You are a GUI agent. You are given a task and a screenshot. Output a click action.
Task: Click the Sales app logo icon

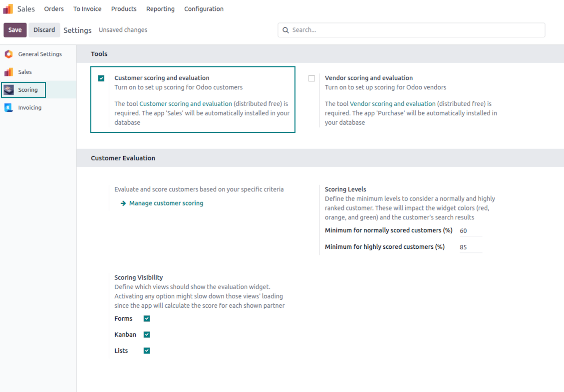point(8,8)
